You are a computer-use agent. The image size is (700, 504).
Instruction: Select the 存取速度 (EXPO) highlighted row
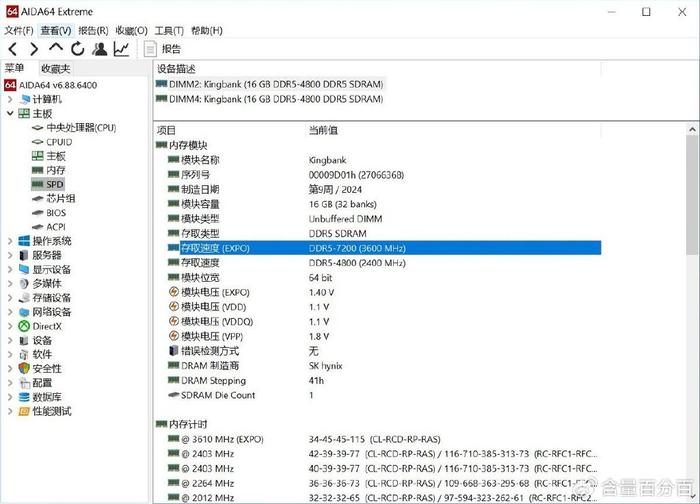(x=384, y=248)
